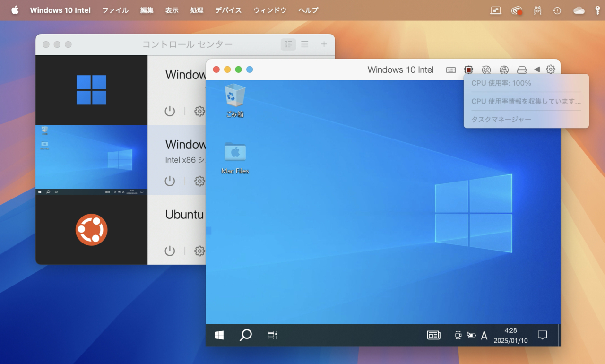This screenshot has width=605, height=364.
Task: Open the 処理 menu
Action: [x=197, y=10]
